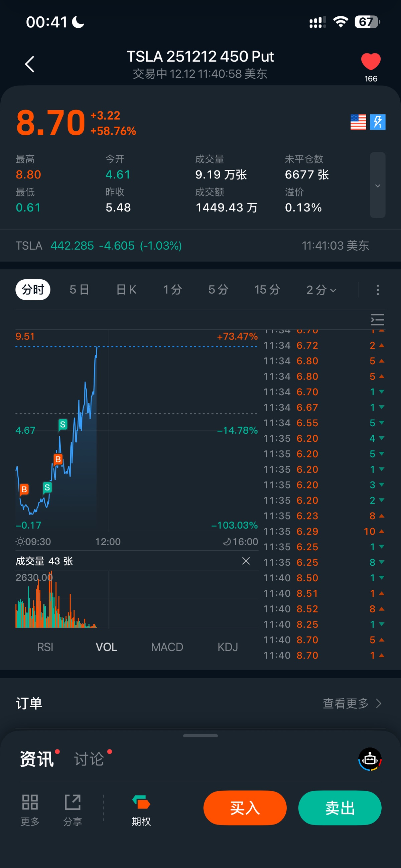Select the KDJ indicator
This screenshot has height=868, width=401.
228,647
